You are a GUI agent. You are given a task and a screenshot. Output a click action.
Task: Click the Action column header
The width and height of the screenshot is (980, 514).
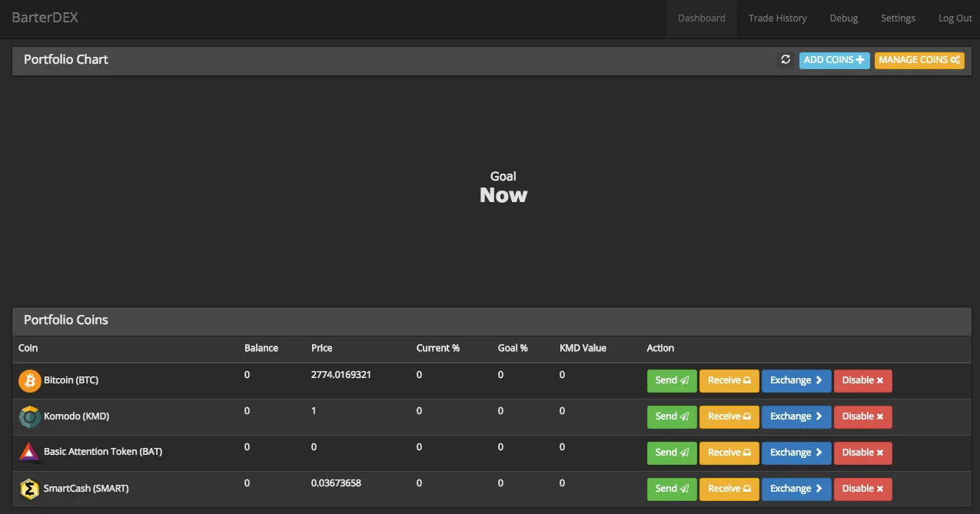coord(660,348)
